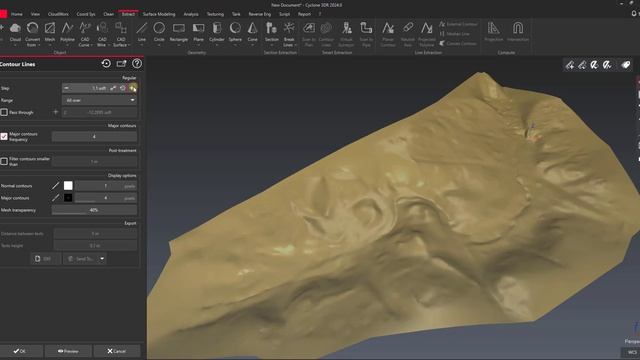
Task: Click the tag icon in viewport toolbar
Action: pos(626,65)
